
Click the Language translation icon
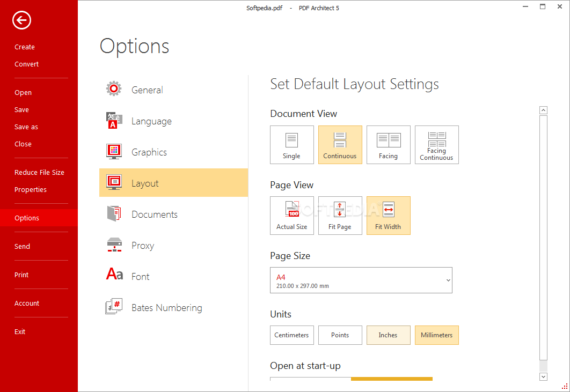tap(114, 120)
